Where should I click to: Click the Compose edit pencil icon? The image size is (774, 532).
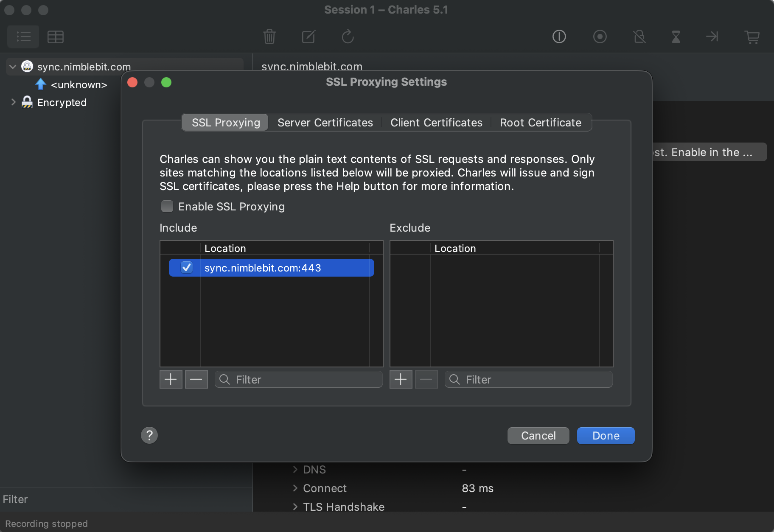point(308,37)
